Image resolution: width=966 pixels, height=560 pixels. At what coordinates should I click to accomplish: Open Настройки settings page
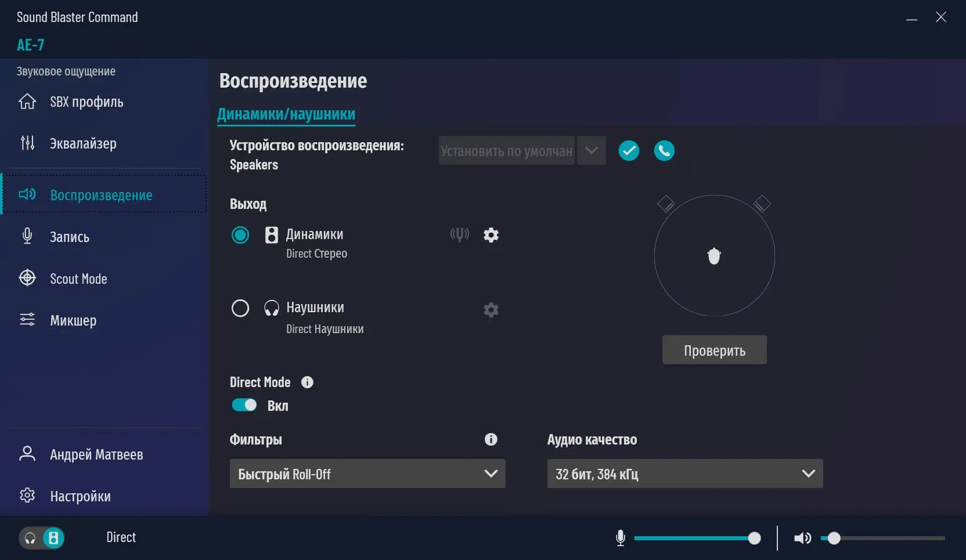[x=104, y=496]
